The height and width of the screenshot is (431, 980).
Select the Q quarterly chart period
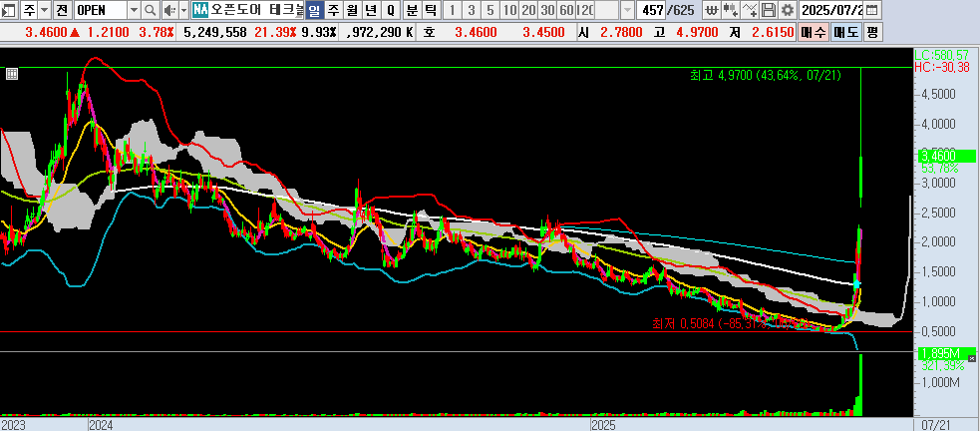tap(391, 10)
